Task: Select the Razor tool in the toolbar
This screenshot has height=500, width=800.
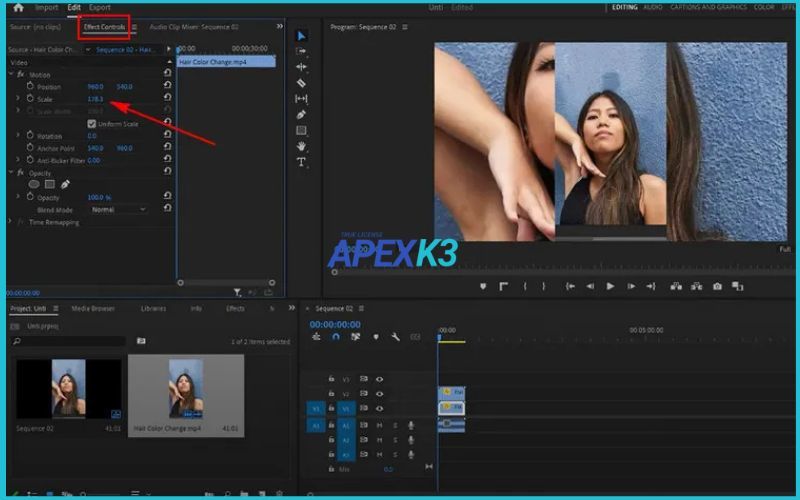Action: (x=301, y=83)
